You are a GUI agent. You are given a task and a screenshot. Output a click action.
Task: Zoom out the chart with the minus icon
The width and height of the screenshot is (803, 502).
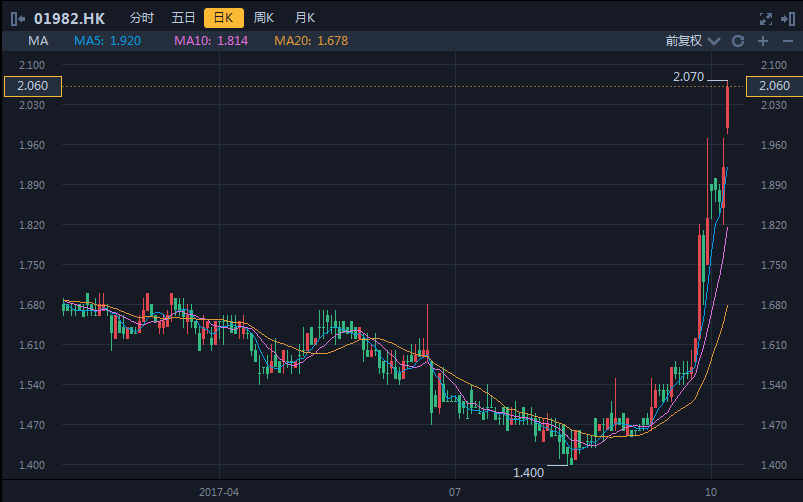point(786,41)
